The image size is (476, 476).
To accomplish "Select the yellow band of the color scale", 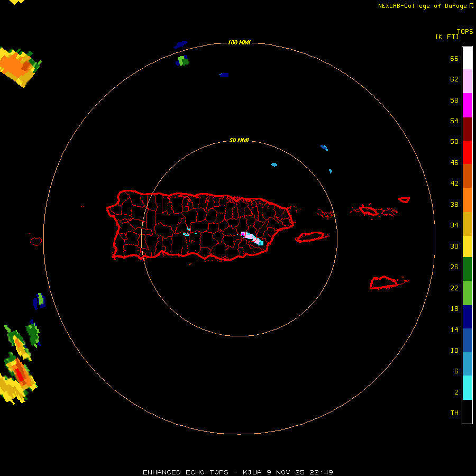I will [x=467, y=246].
